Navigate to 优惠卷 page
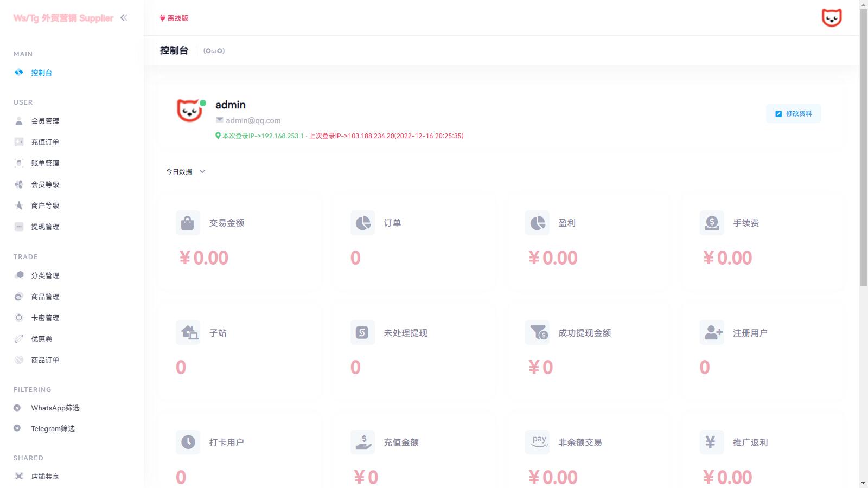This screenshot has height=488, width=868. 41,339
